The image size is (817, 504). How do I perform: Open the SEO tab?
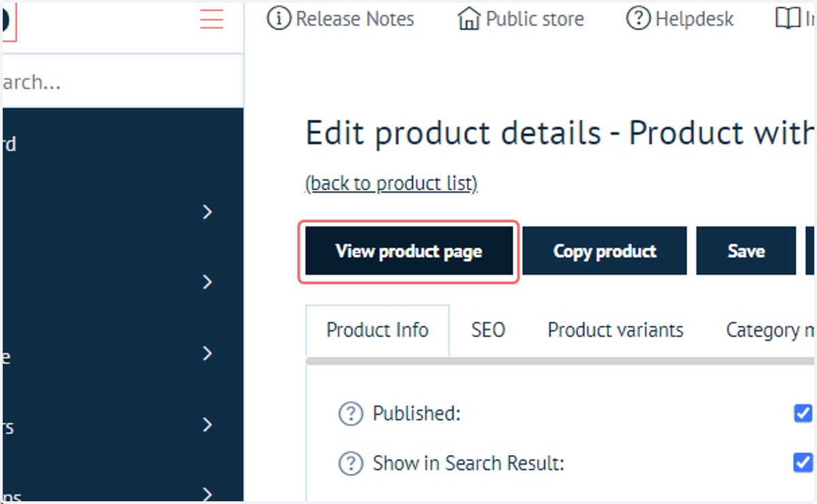[x=488, y=330]
